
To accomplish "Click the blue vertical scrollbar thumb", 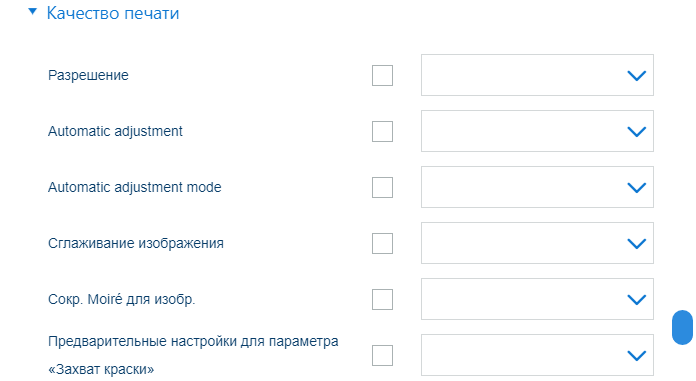I will tap(682, 327).
